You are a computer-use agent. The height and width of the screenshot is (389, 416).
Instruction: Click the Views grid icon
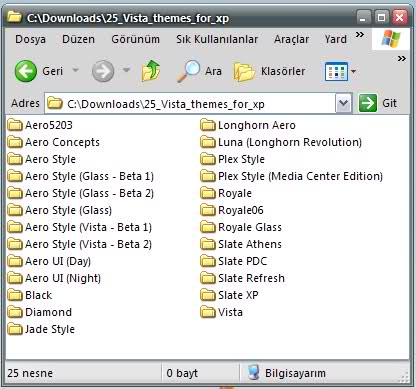(x=336, y=71)
